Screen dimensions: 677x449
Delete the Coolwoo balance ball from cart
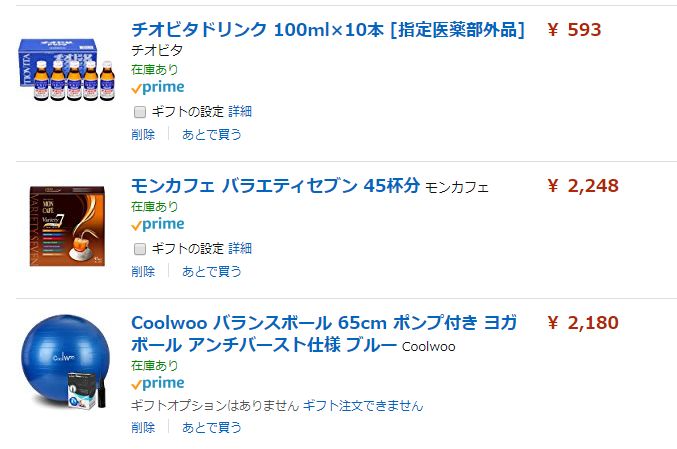click(x=143, y=428)
